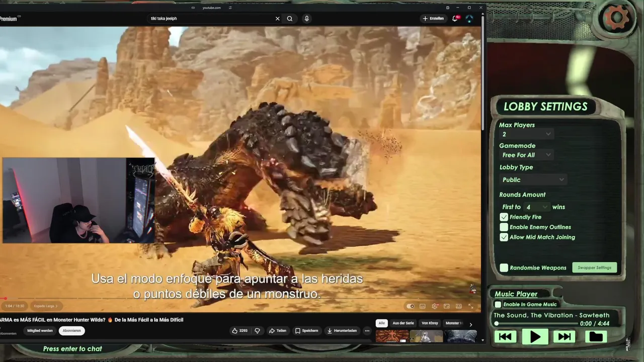Screen dimensions: 644x362
Task: Download the video via Herunterladen
Action: 342,331
